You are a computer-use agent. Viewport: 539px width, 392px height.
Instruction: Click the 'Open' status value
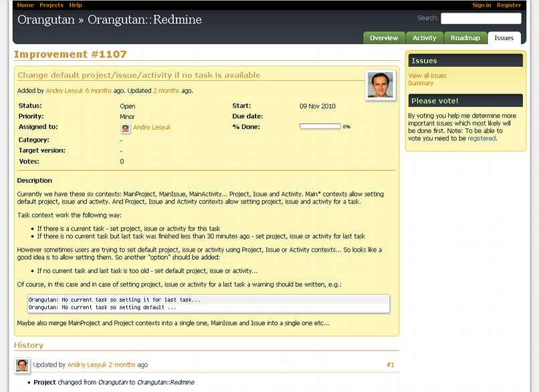pos(128,106)
